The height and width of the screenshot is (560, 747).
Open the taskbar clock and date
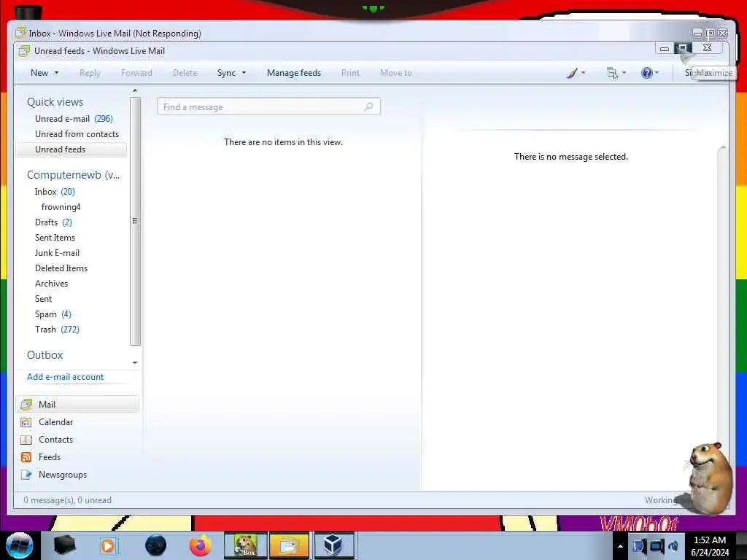click(710, 546)
